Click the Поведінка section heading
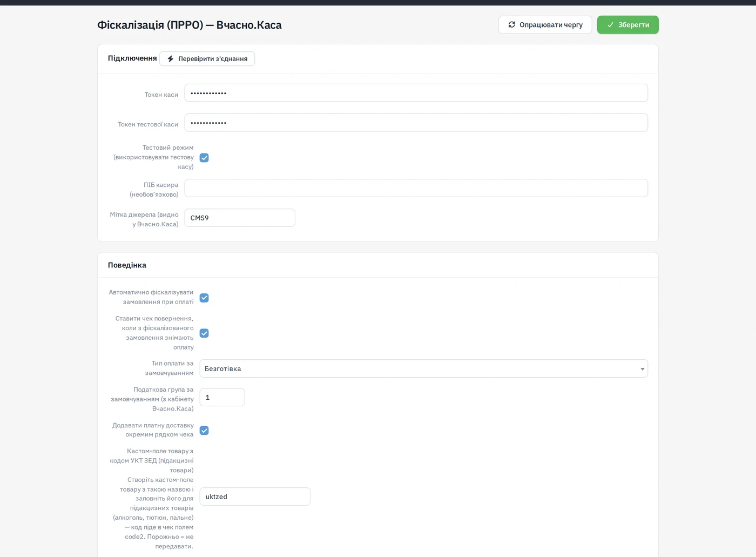This screenshot has height=557, width=756. pos(127,265)
